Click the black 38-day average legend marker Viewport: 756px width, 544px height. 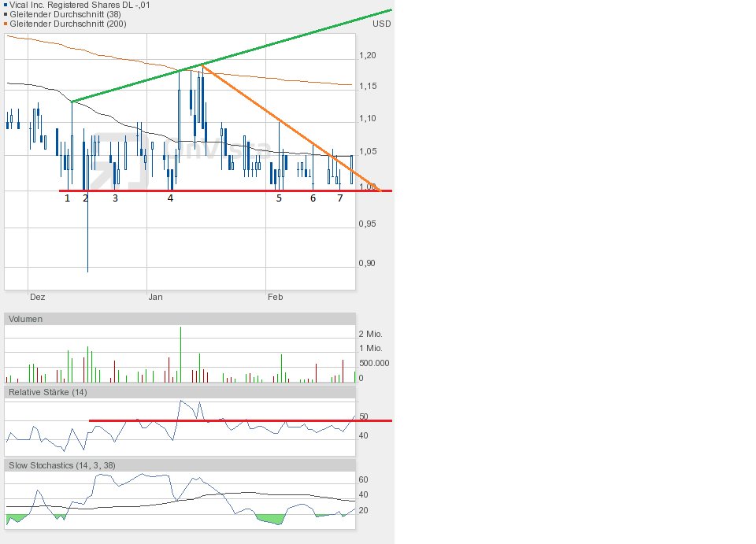click(x=6, y=15)
